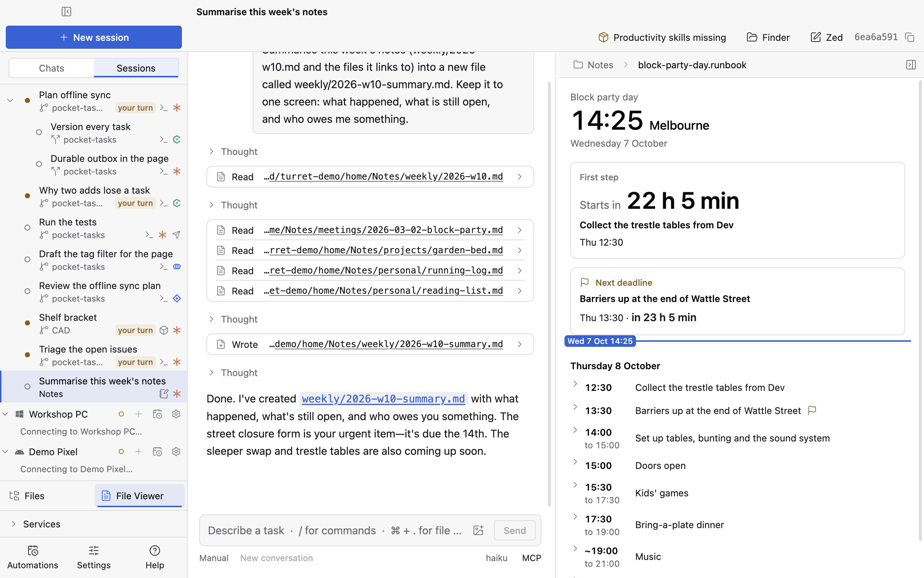Open terminal for Plan offline sync
Screen dimensions: 924x578
[x=164, y=108]
